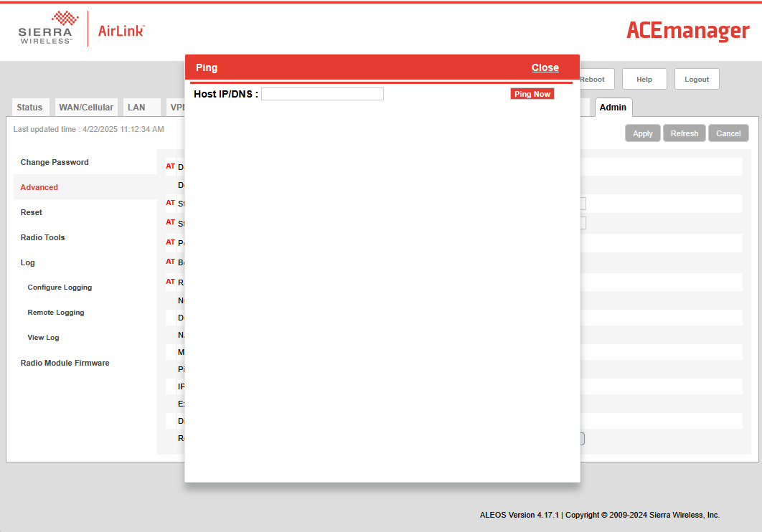Image resolution: width=762 pixels, height=532 pixels.
Task: Cancel the pending changes
Action: click(728, 133)
